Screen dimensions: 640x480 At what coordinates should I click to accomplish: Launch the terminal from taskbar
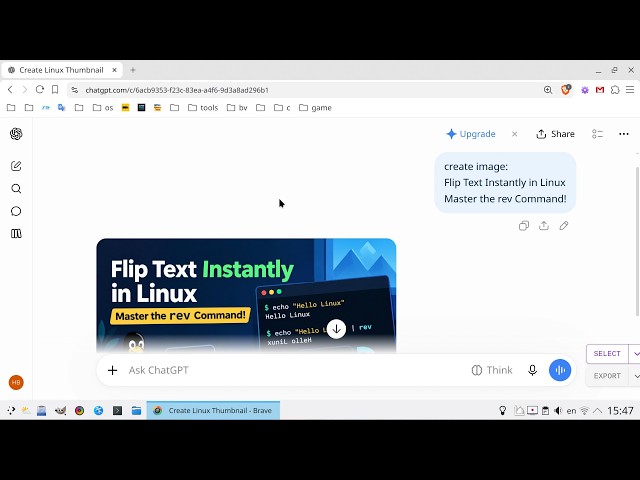[x=118, y=411]
